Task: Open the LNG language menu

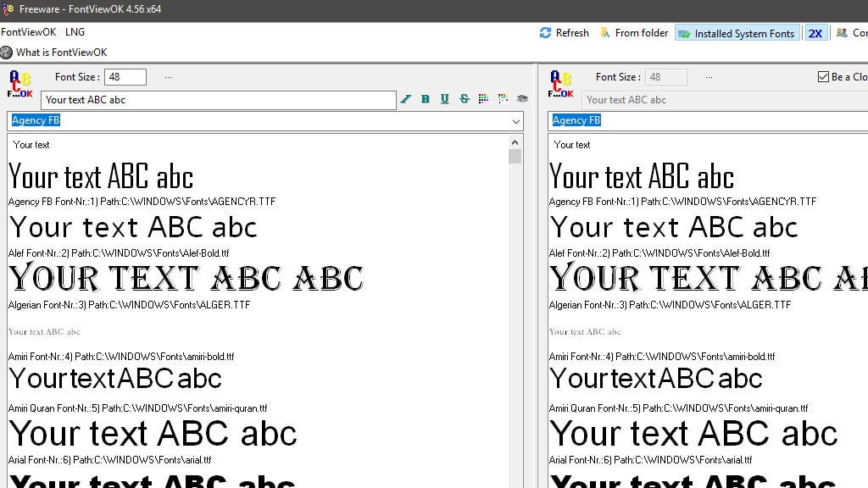Action: point(75,32)
